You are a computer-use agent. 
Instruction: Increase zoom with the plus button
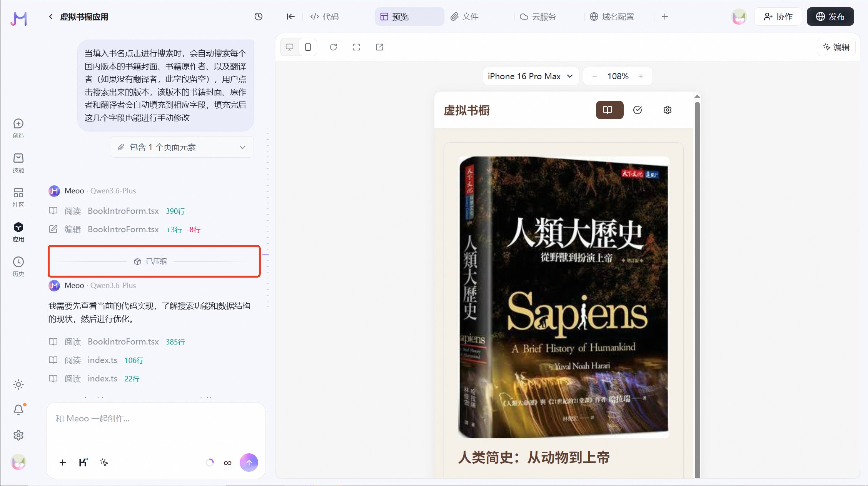pos(641,76)
